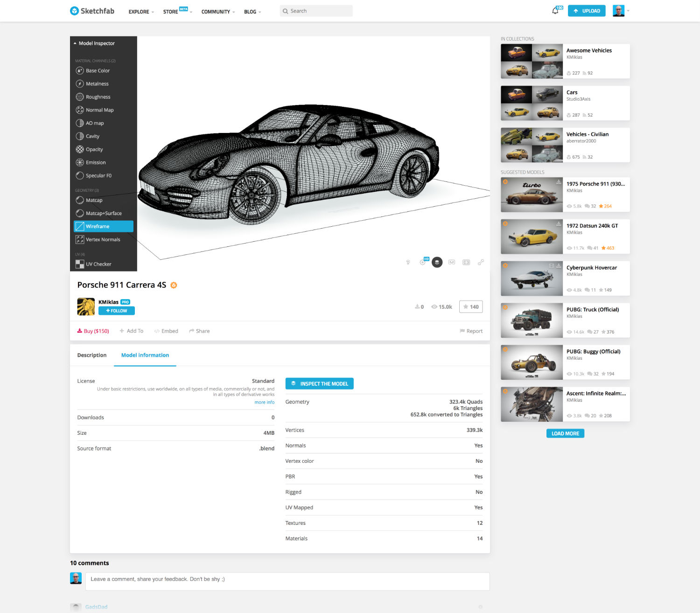Screen dimensions: 700x613
Task: Click Buy ($150)
Action: [93, 331]
